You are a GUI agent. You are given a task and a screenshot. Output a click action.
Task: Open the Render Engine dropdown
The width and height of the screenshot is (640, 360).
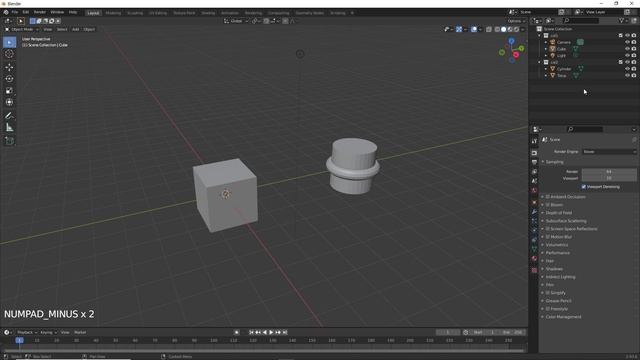click(x=609, y=152)
